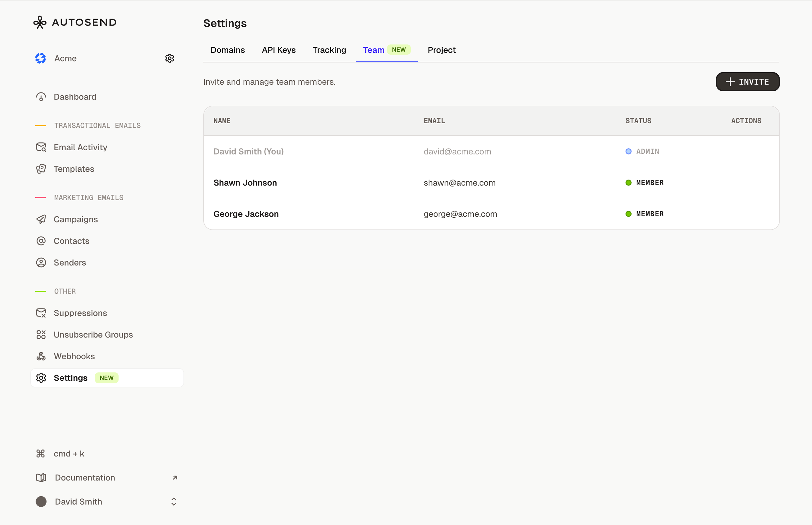This screenshot has width=812, height=525.
Task: Open Suppressions from the sidebar
Action: pos(80,313)
